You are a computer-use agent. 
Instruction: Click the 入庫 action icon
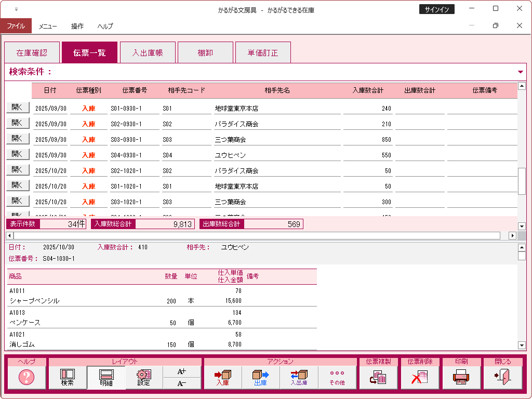pos(223,378)
